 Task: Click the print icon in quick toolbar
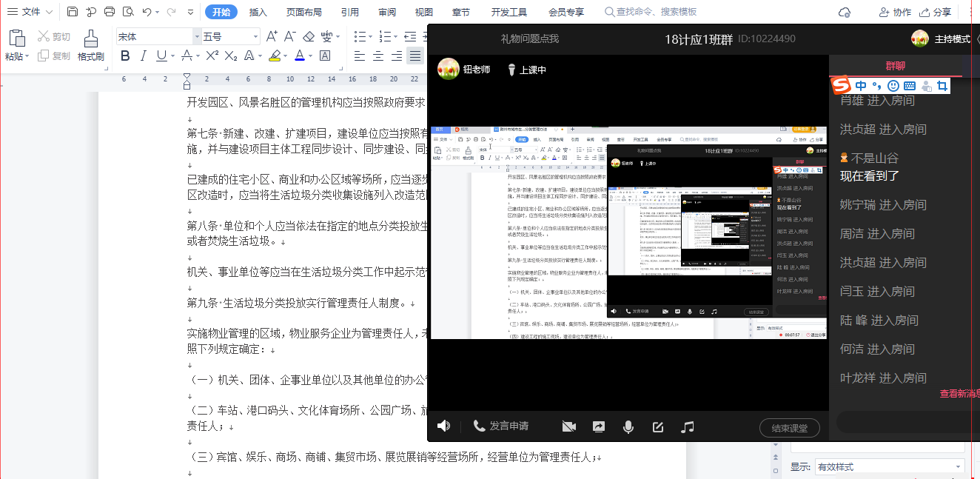pyautogui.click(x=110, y=12)
